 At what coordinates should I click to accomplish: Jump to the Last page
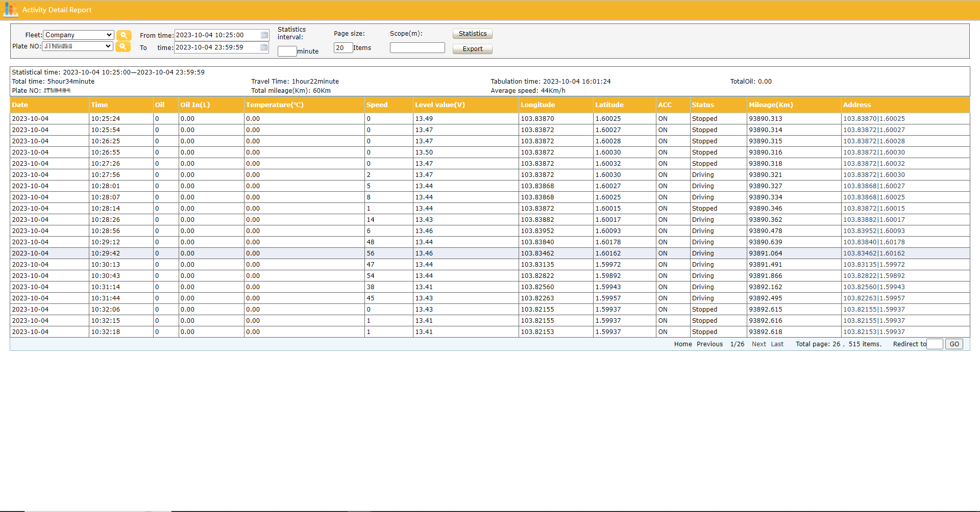coord(777,344)
